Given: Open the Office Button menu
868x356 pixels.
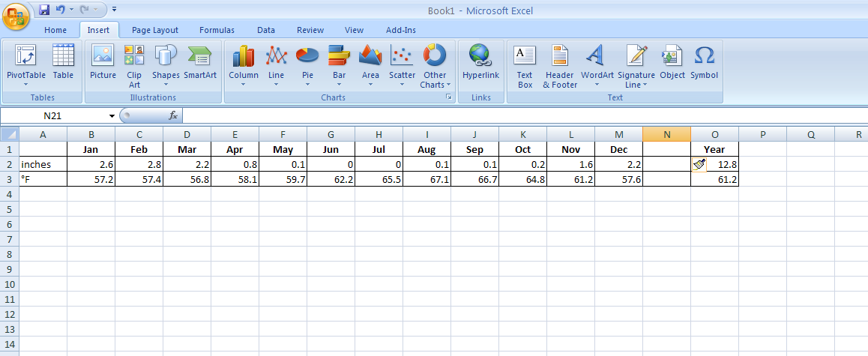Looking at the screenshot, I should click(16, 17).
